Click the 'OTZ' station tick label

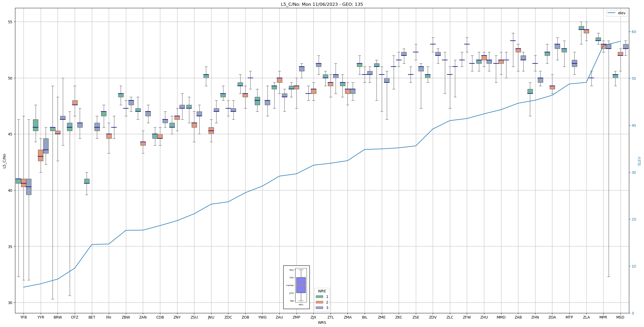tap(75, 317)
